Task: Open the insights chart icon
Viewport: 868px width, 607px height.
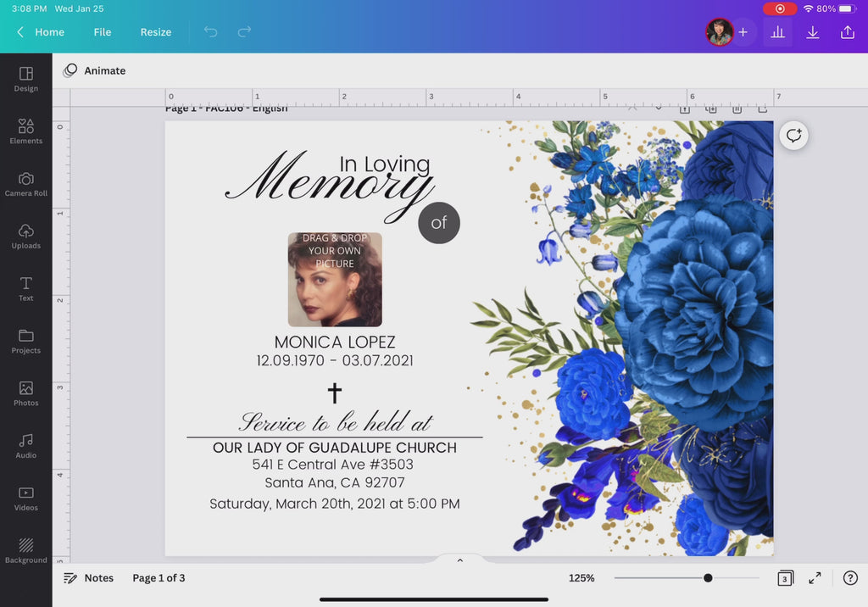Action: tap(778, 32)
